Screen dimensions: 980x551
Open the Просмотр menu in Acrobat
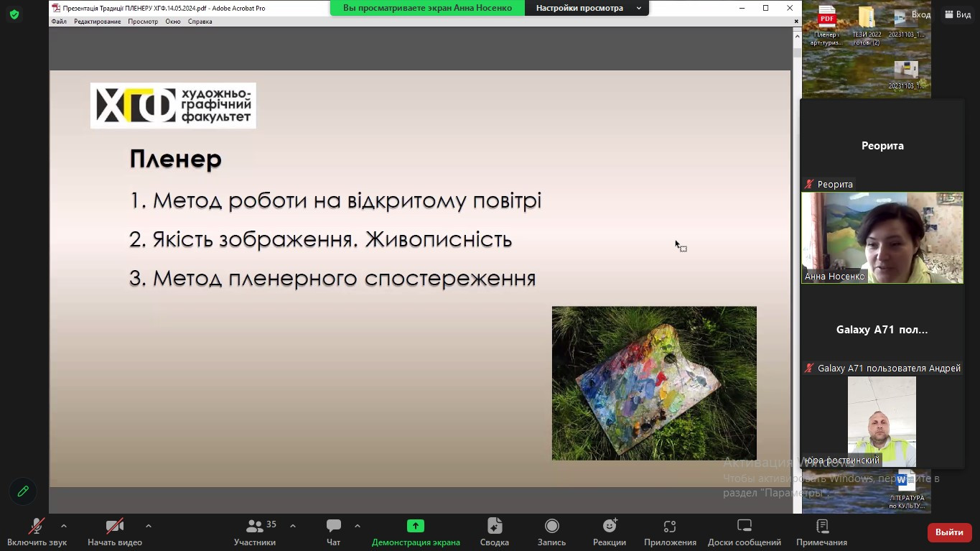tap(143, 22)
